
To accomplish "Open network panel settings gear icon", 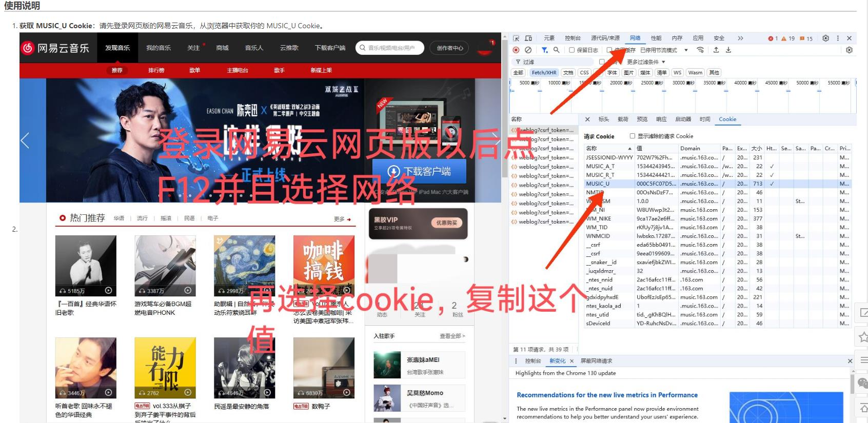I will pyautogui.click(x=849, y=50).
